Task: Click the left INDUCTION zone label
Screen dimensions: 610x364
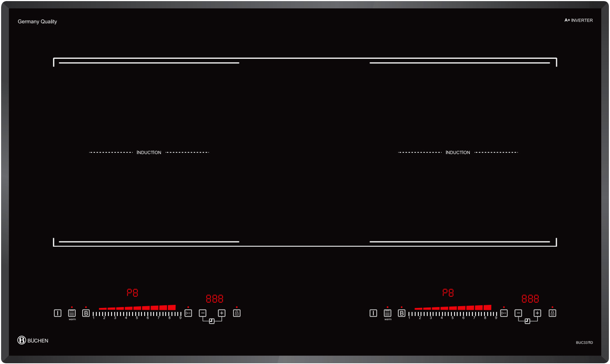Action: click(x=149, y=153)
